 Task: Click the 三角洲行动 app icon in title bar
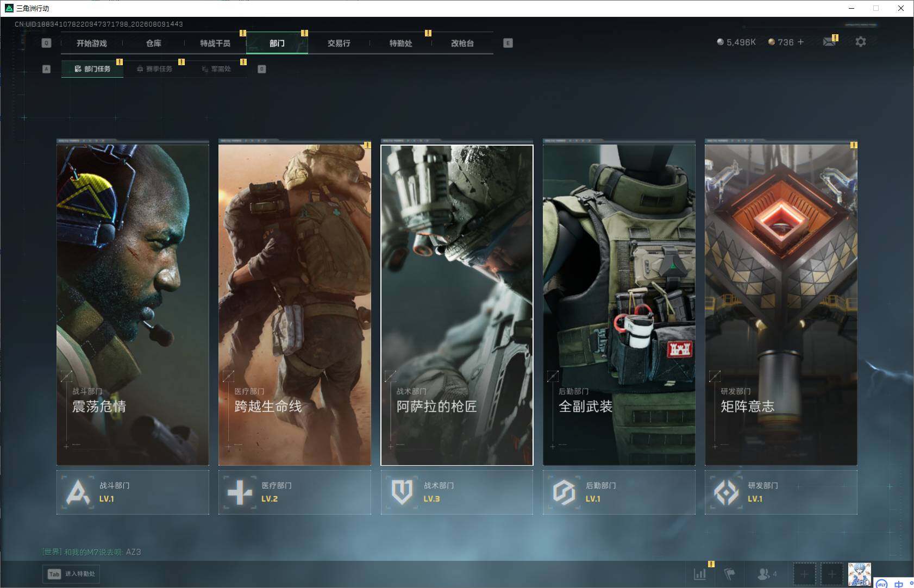point(9,8)
